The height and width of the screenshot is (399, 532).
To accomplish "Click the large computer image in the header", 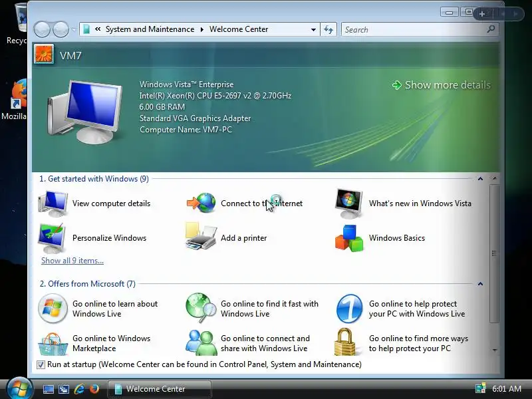I will [x=85, y=112].
